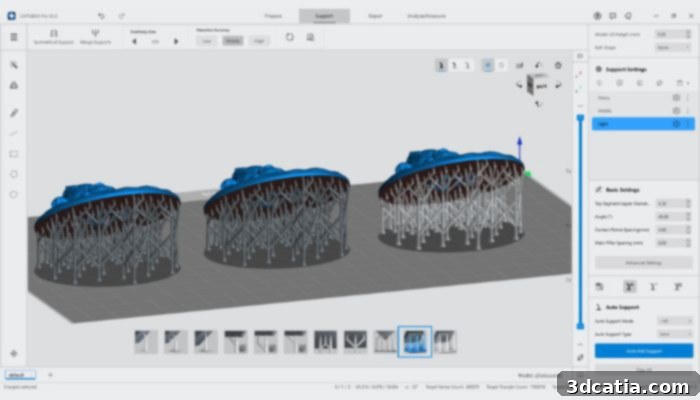Select the highlighted blue support preset thumbnail

click(415, 342)
